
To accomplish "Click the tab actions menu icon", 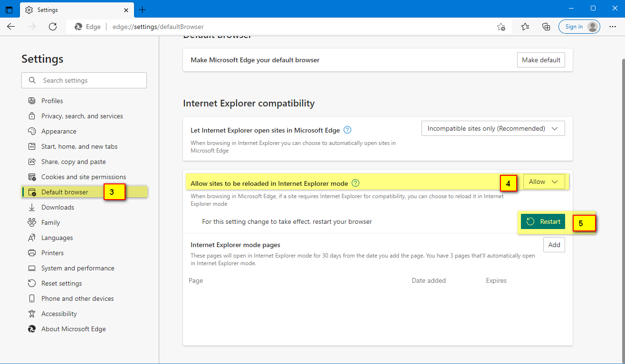I will tap(9, 10).
